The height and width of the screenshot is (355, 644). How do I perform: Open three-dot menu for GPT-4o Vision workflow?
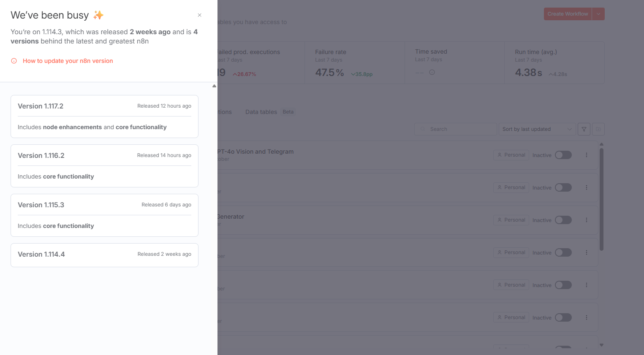click(x=586, y=155)
